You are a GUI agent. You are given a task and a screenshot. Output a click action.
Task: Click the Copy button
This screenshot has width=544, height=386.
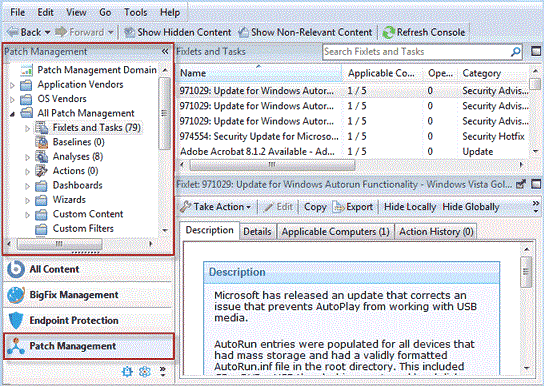click(x=315, y=207)
